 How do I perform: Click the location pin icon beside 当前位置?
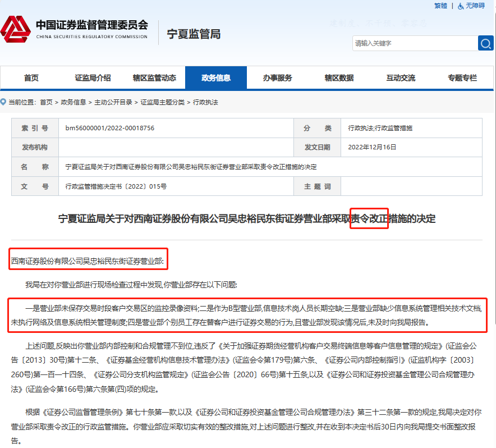tap(3, 102)
